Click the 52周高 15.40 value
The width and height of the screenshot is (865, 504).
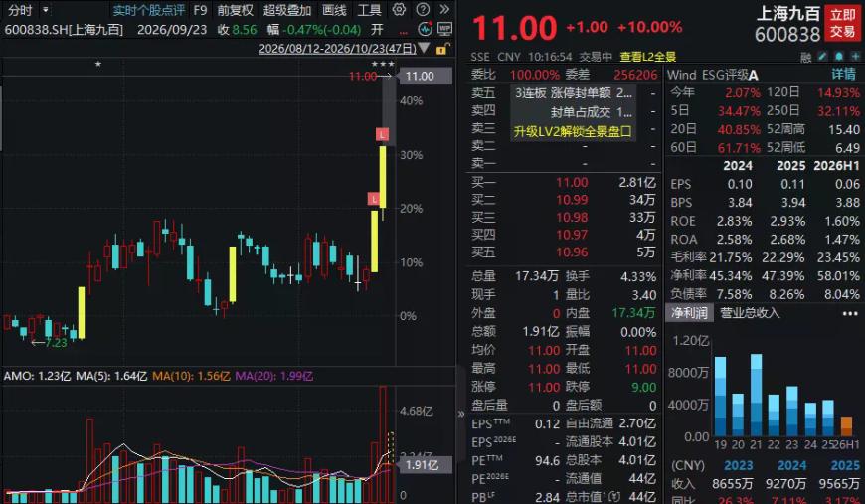point(844,130)
